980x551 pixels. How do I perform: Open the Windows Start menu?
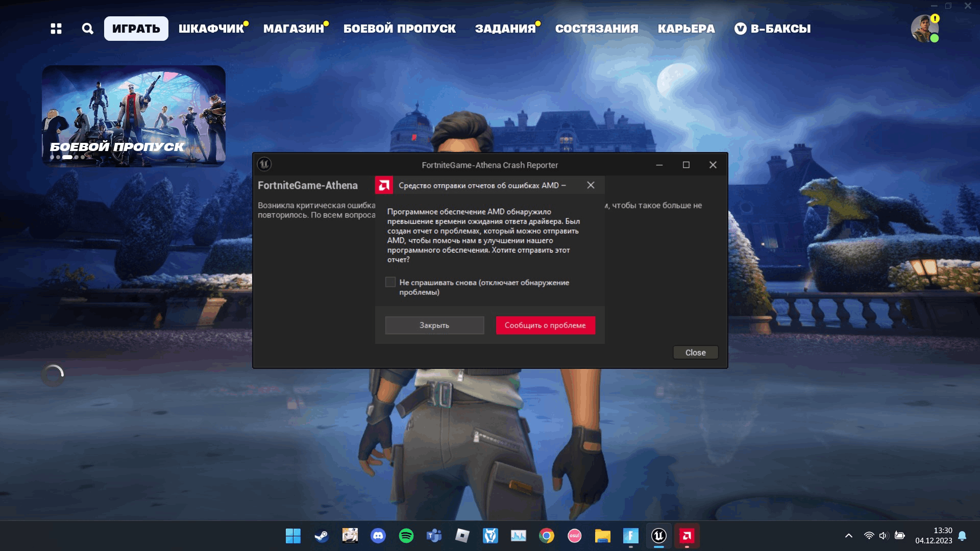click(293, 536)
